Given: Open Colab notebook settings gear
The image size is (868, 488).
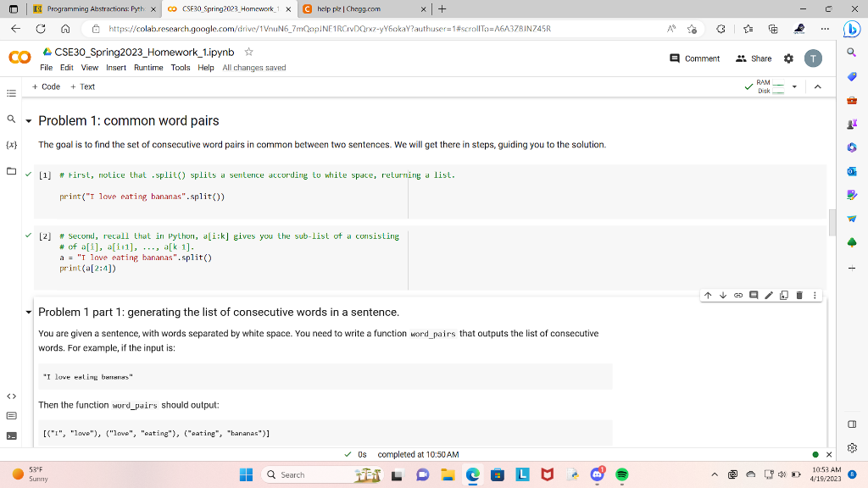Looking at the screenshot, I should tap(787, 58).
